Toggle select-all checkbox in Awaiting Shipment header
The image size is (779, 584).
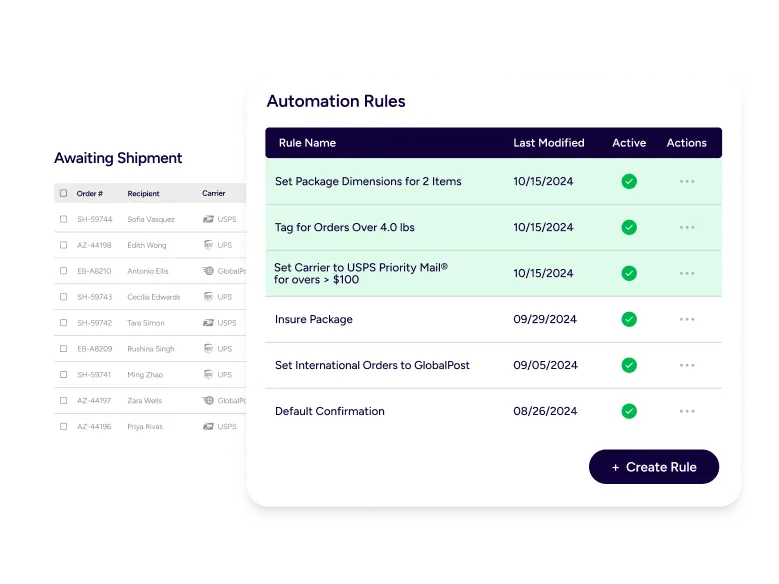64,193
